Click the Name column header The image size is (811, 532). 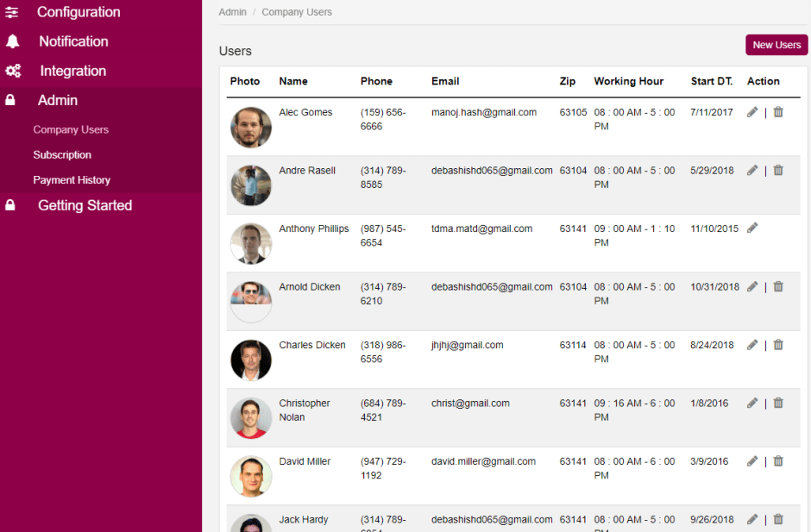point(293,81)
